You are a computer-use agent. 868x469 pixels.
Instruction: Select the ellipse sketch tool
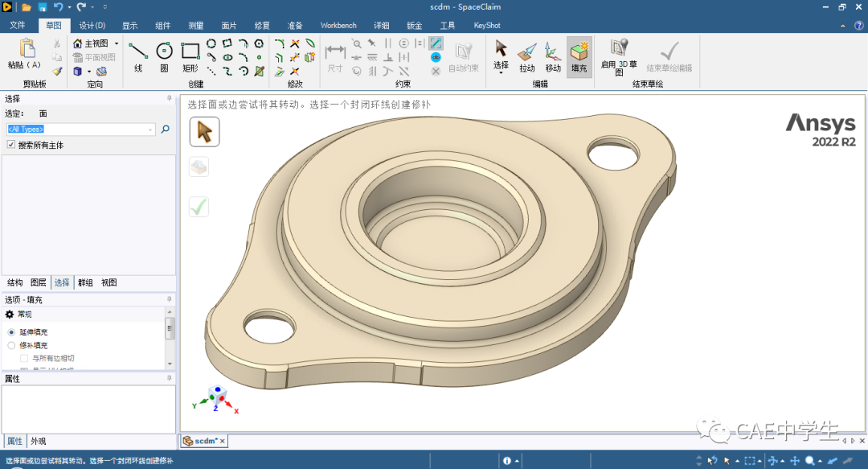point(227,57)
